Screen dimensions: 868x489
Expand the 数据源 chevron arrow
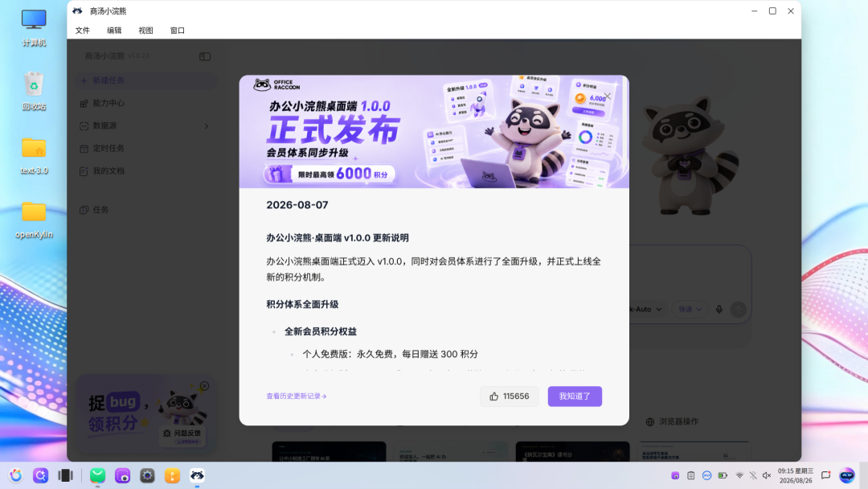coord(207,126)
